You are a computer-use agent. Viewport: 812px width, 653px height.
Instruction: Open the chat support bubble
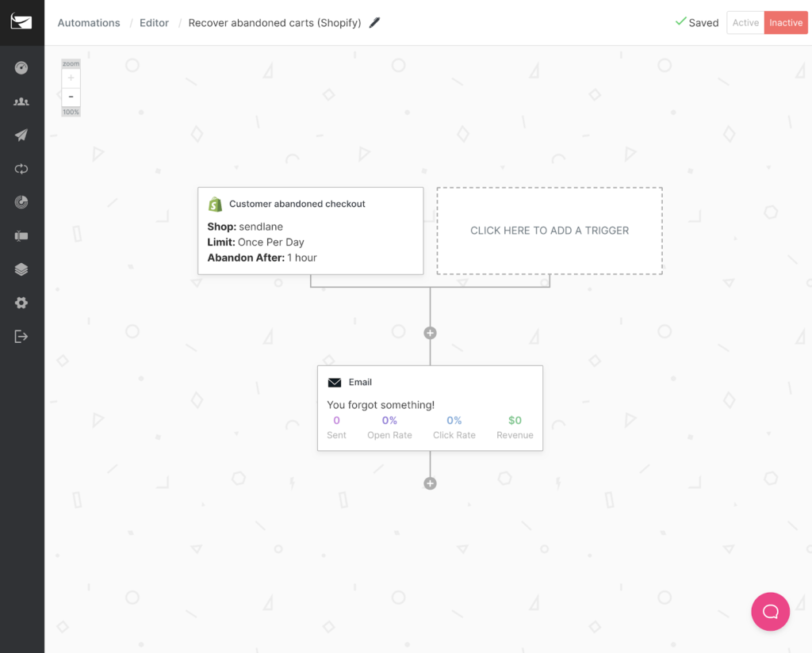(x=770, y=611)
